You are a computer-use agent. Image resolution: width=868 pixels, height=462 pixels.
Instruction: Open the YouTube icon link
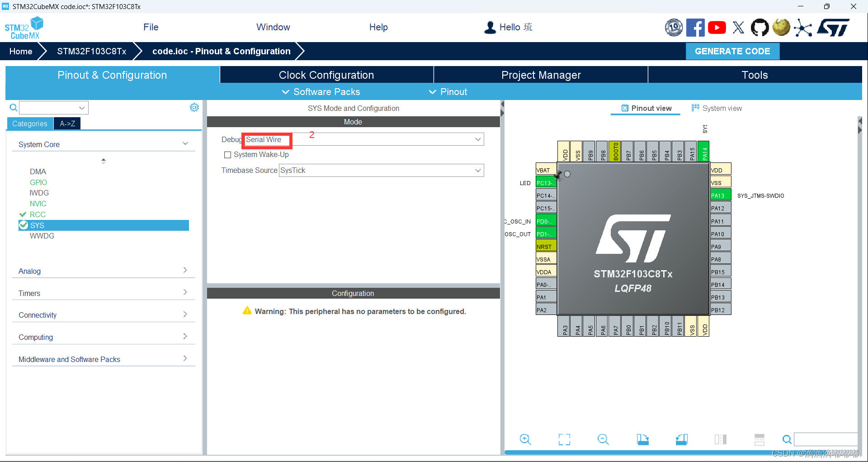point(717,28)
